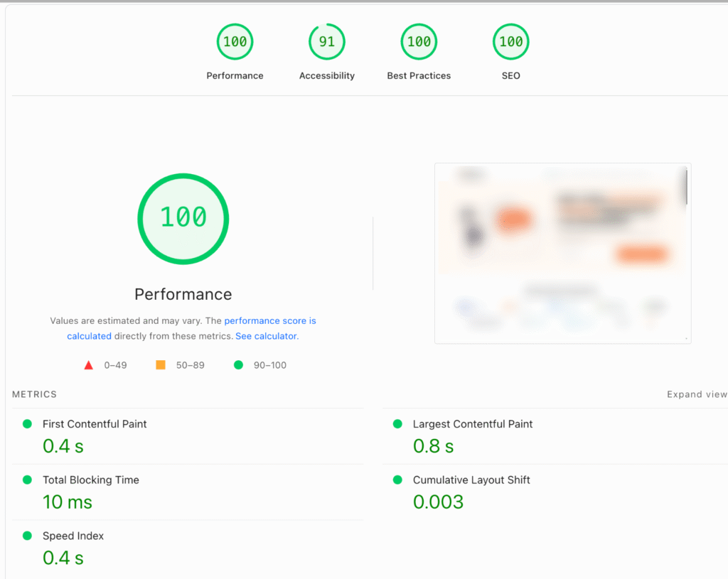The width and height of the screenshot is (728, 579).
Task: Toggle the green dot for Total Blocking Time
Action: [x=26, y=480]
